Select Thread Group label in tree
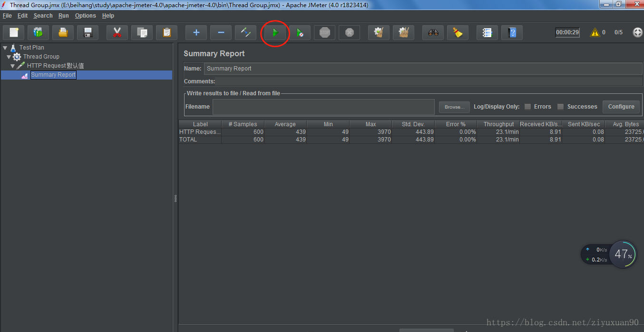 pos(41,57)
